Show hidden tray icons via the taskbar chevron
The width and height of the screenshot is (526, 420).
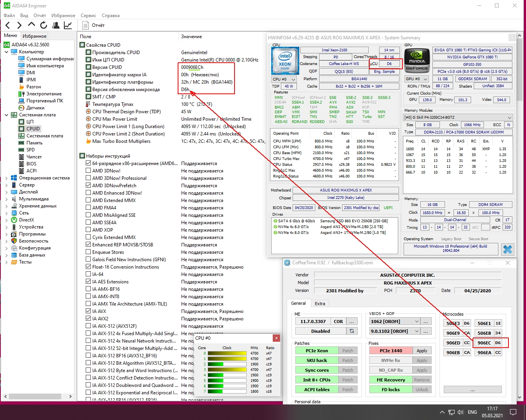(x=442, y=412)
